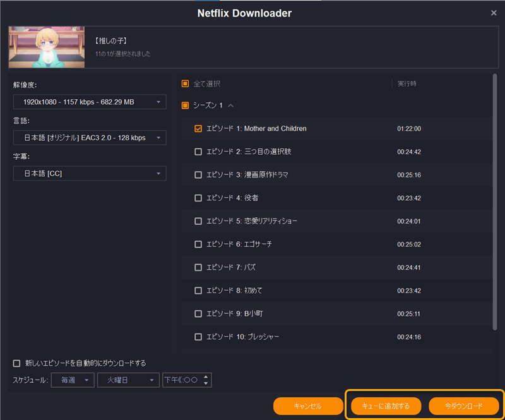Click the 00:25:11 duration of episode 9

tap(409, 314)
